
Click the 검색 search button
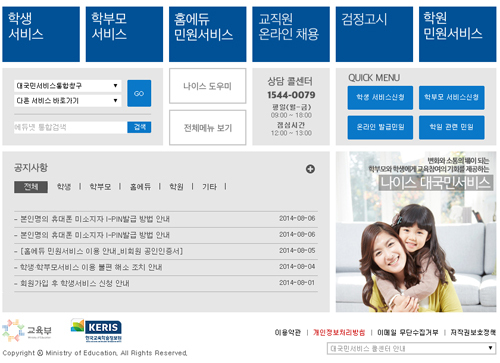139,127
